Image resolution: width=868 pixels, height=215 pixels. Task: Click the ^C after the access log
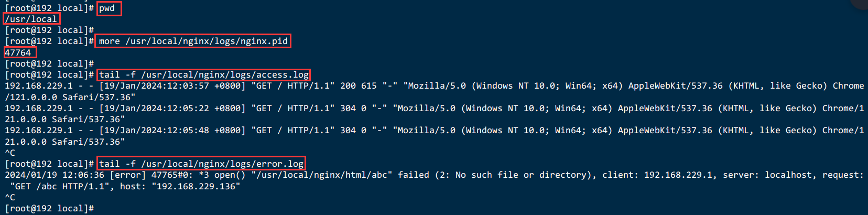coord(10,153)
